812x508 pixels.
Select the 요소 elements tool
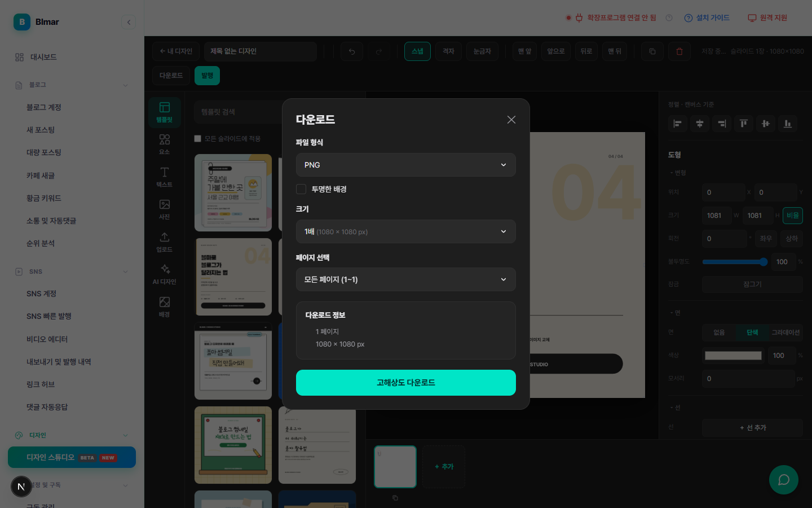(165, 144)
